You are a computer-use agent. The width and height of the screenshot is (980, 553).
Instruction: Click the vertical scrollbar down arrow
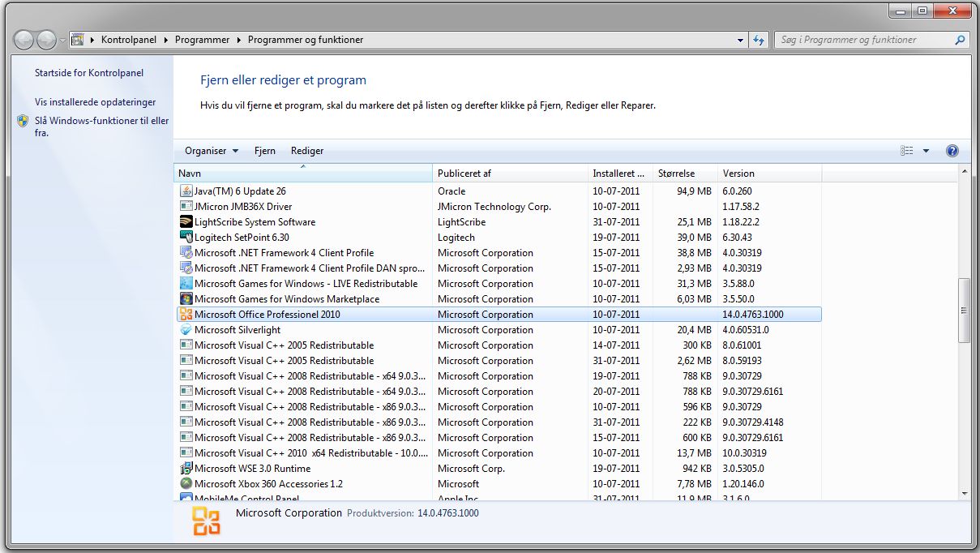964,493
